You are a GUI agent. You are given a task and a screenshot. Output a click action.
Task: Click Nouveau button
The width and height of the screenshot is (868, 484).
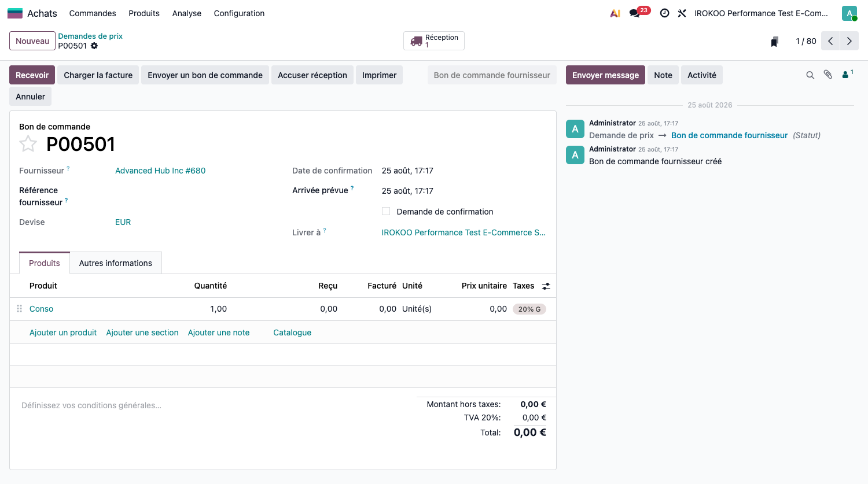tap(32, 41)
